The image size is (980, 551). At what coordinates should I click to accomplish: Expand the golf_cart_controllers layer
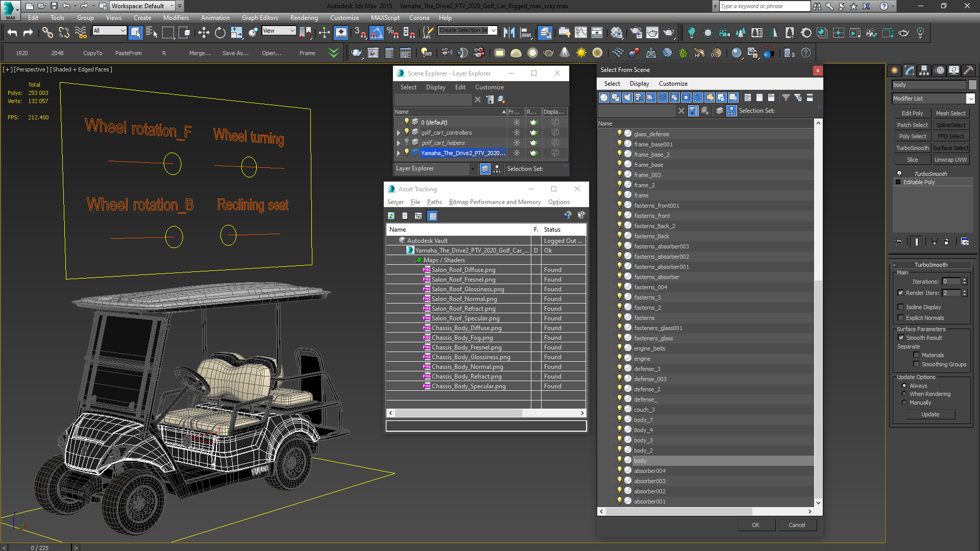399,133
